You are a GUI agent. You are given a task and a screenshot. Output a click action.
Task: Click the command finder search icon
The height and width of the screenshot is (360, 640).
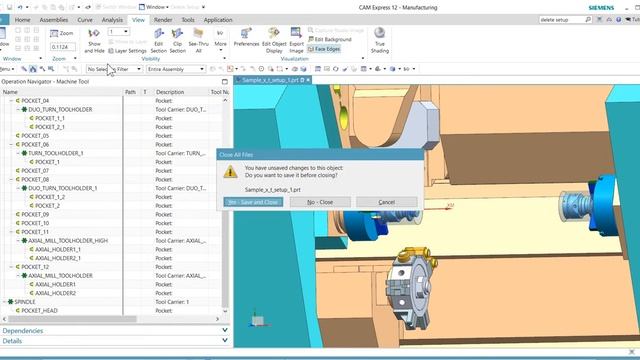588,20
